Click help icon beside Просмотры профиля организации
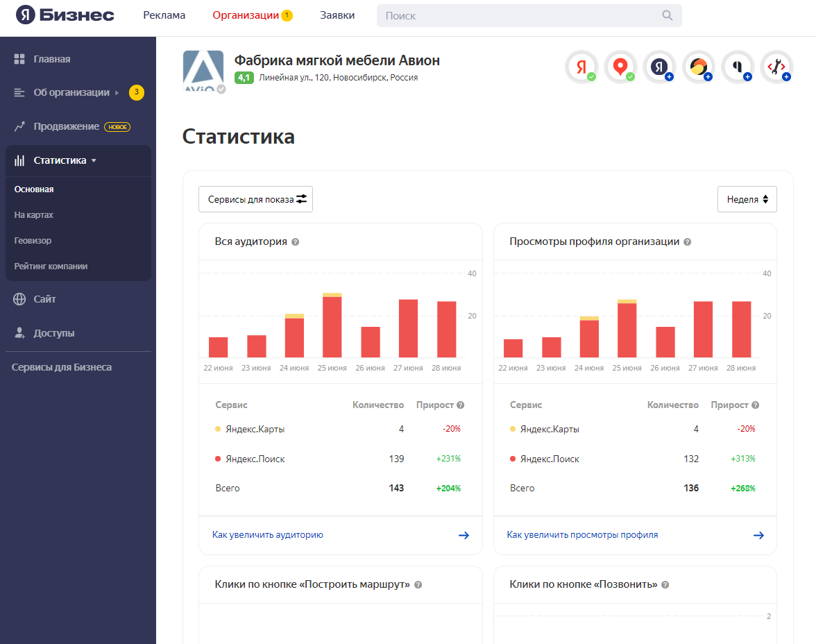The image size is (816, 644). click(687, 242)
